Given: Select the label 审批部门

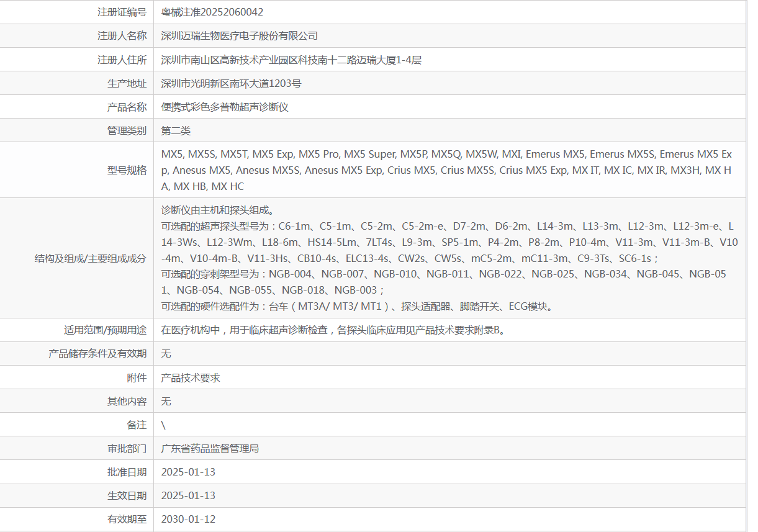Looking at the screenshot, I should (127, 448).
